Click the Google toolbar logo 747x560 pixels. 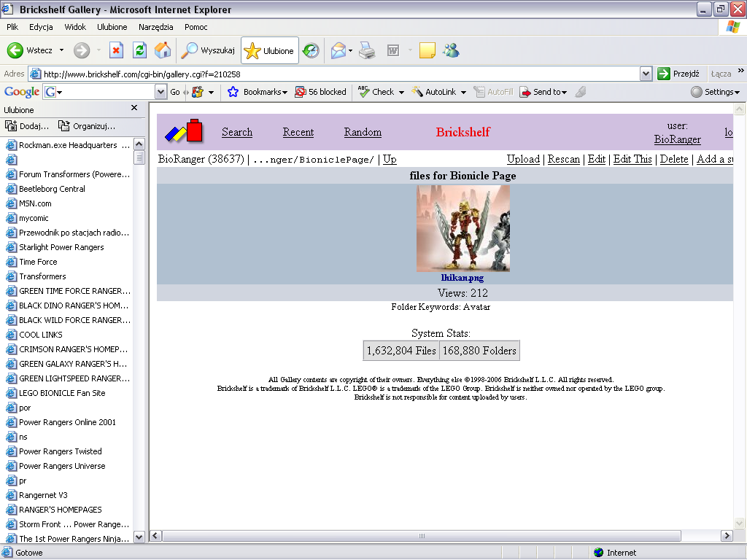(x=21, y=92)
